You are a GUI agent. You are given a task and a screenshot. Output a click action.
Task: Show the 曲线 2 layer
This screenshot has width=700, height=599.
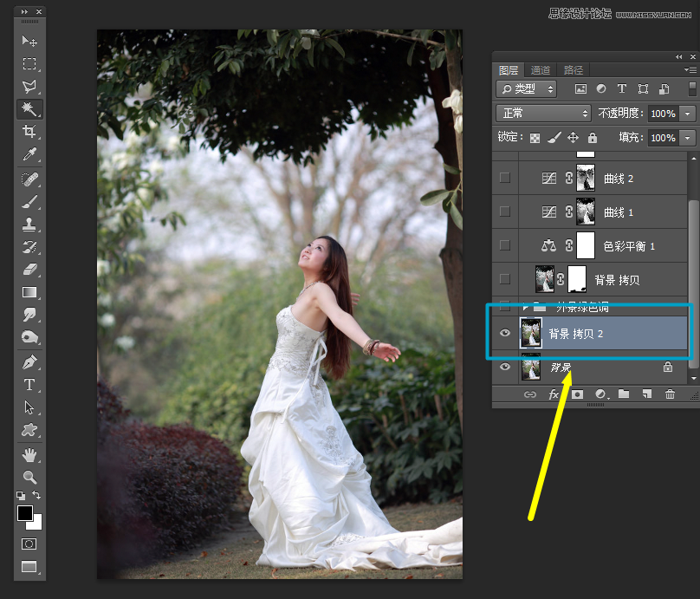[503, 177]
